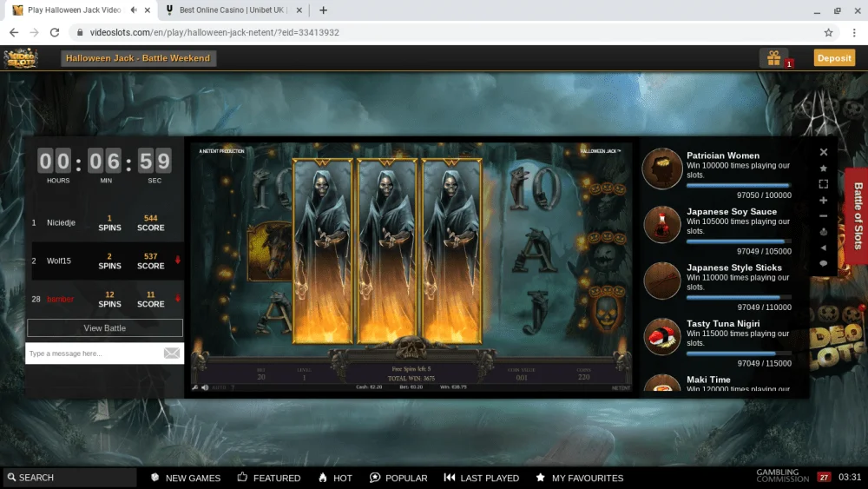Mute the slot game sound

tap(205, 387)
